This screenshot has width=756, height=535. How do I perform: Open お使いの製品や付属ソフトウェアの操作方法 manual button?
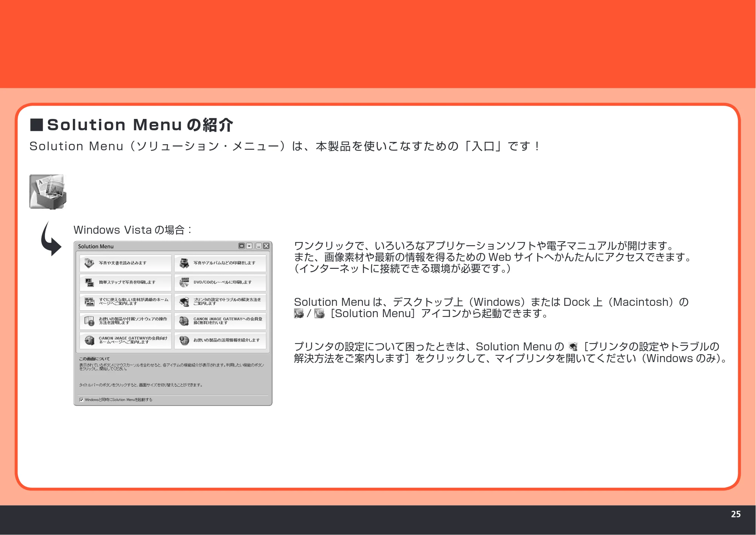(x=125, y=321)
